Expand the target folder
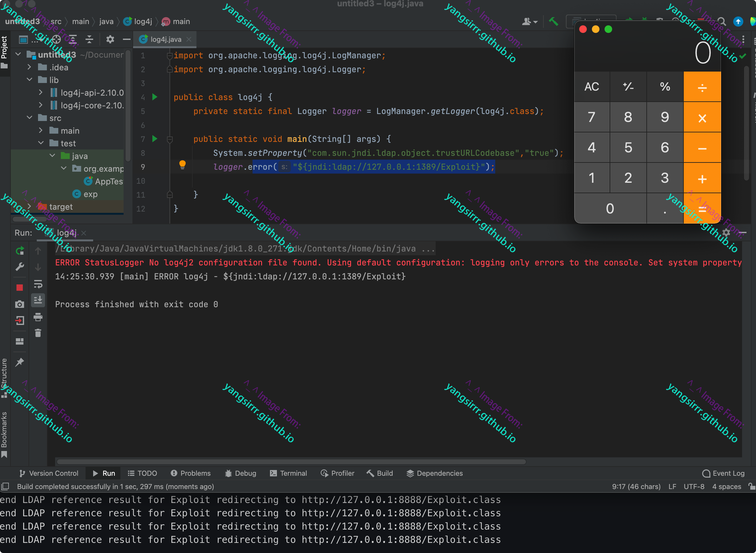756x553 pixels. pyautogui.click(x=29, y=207)
